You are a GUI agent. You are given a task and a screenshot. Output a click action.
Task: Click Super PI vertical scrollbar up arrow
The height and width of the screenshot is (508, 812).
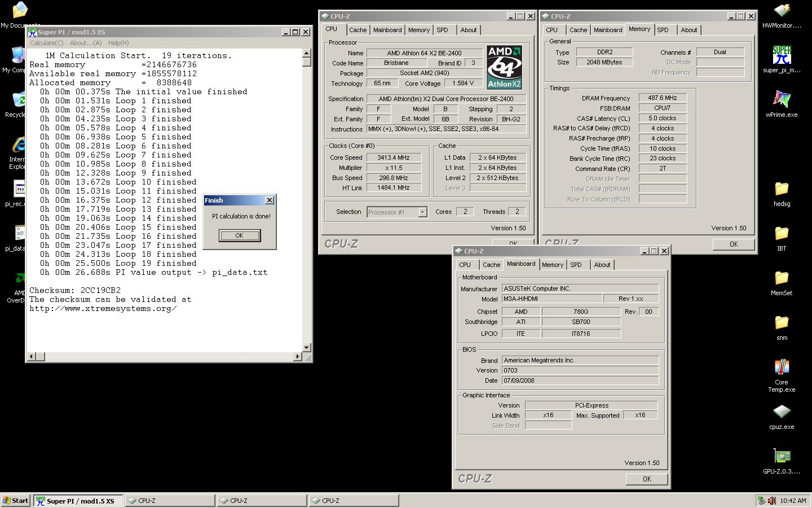(307, 54)
